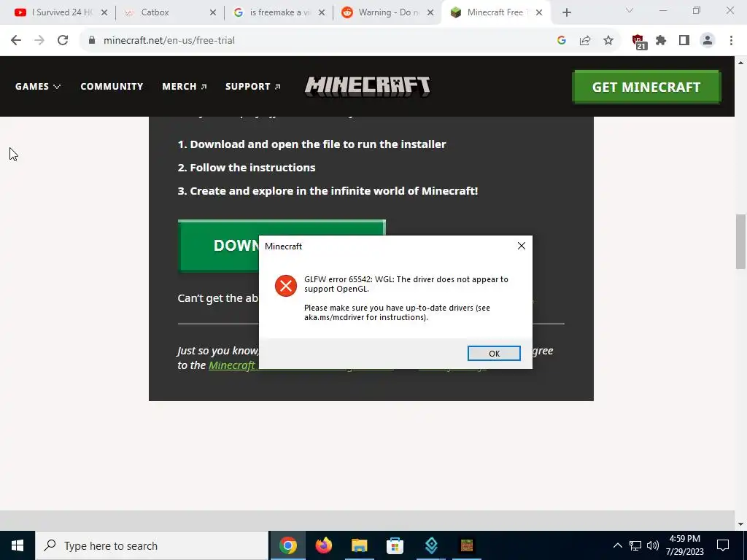Screen dimensions: 747x560
Task: Click the lock site info icon
Action: click(x=92, y=41)
